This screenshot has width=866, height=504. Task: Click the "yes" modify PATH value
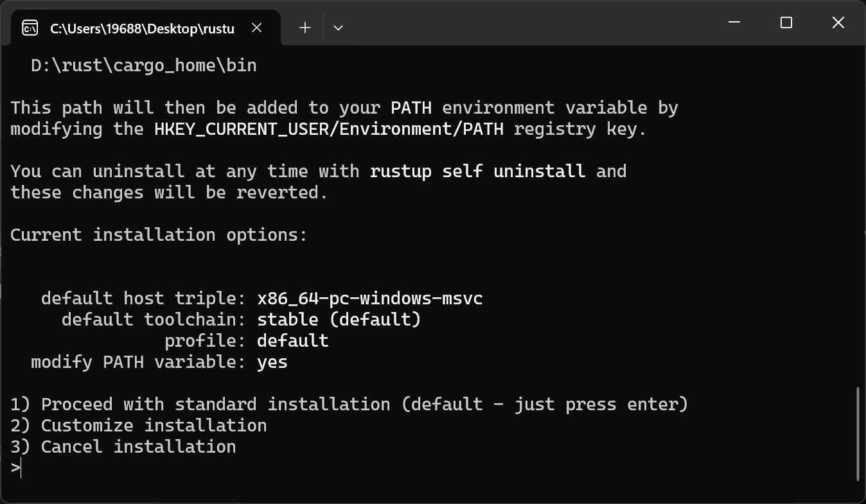point(272,362)
